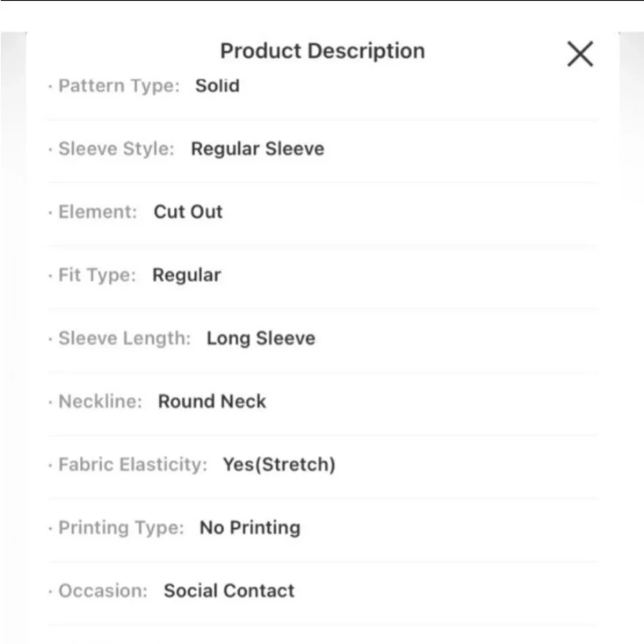Select the Fabric Elasticity label
644x644 pixels.
coord(133,464)
